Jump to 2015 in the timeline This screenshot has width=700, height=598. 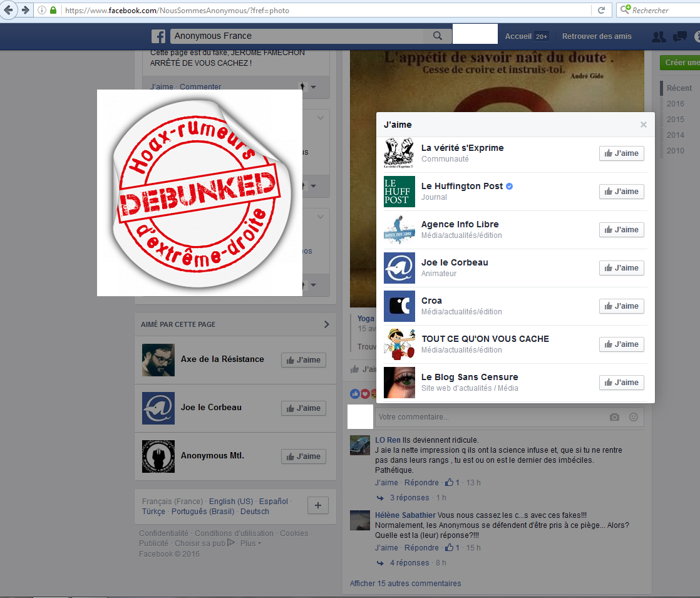[675, 119]
